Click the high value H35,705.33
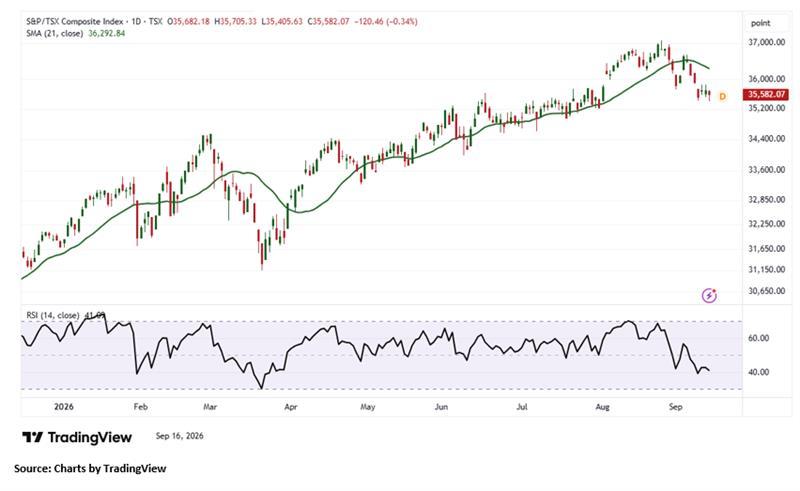Viewport: 800px width, 491px height. [236, 21]
